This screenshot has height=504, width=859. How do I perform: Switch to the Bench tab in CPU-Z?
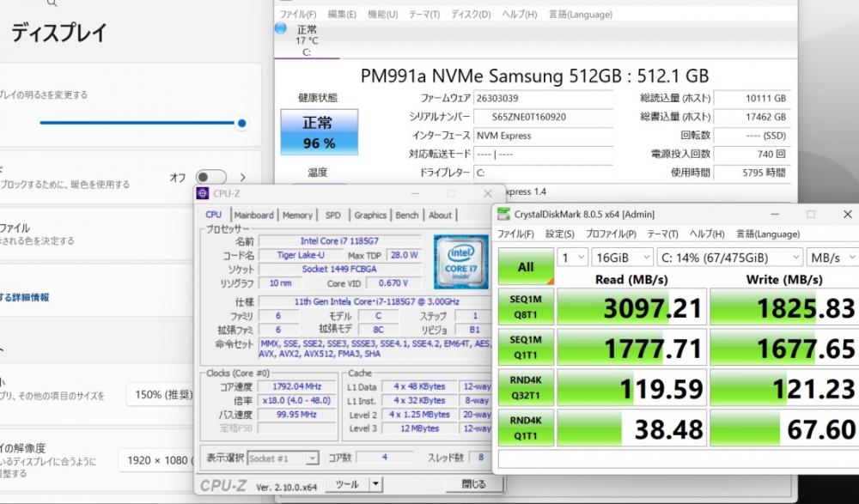coord(407,216)
